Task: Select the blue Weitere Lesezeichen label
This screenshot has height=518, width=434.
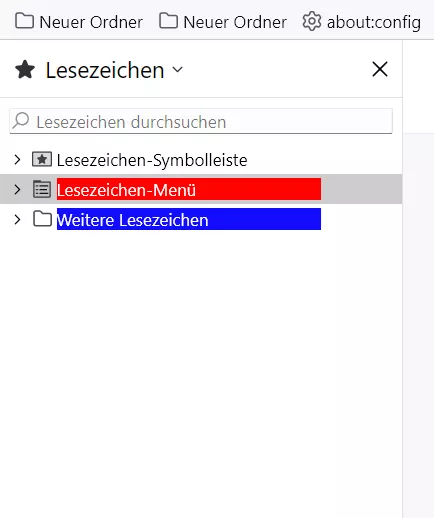Action: coord(189,219)
